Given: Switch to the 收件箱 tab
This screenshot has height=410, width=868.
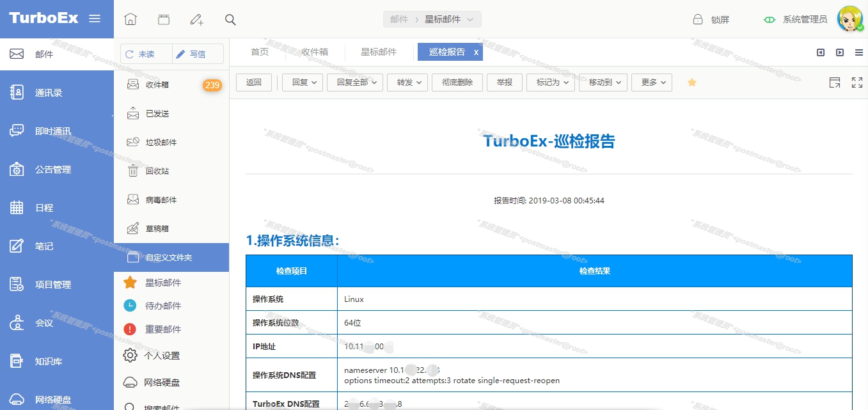Looking at the screenshot, I should coord(315,52).
